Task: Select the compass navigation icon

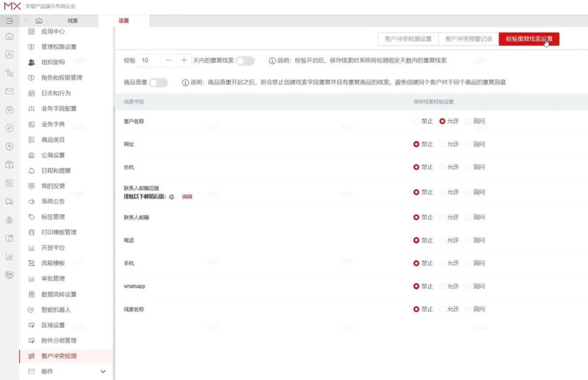Action: pos(8,126)
